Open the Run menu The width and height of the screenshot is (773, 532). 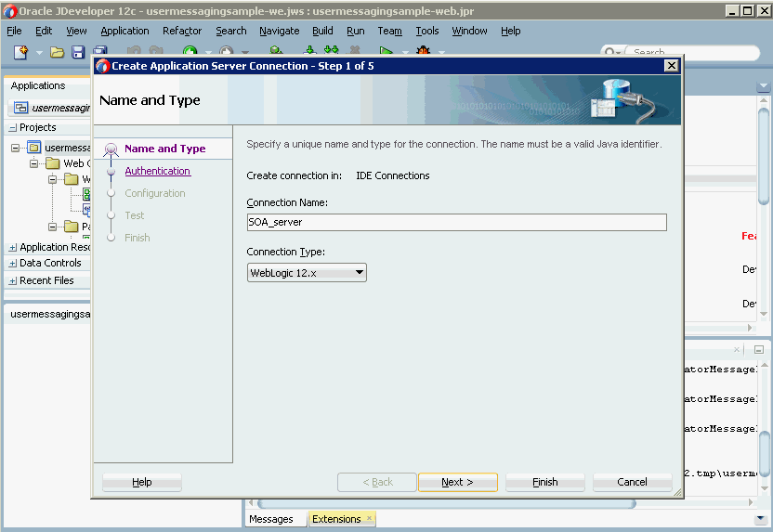(356, 31)
